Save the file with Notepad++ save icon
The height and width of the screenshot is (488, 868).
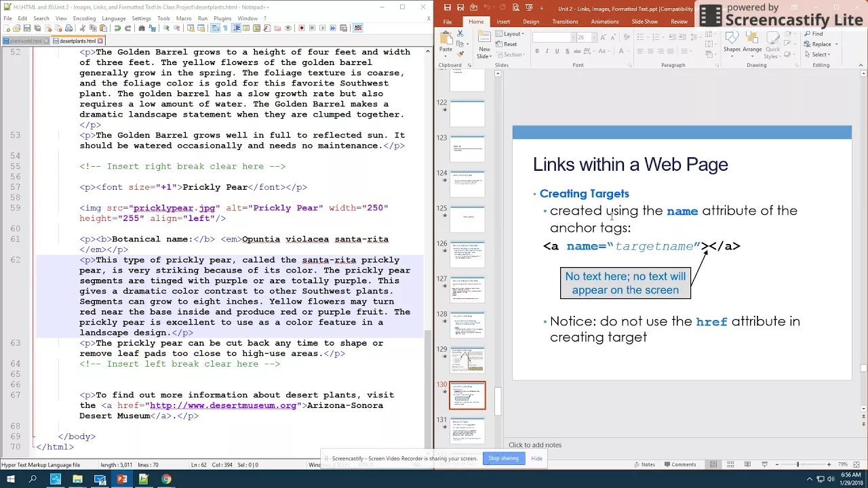27,28
